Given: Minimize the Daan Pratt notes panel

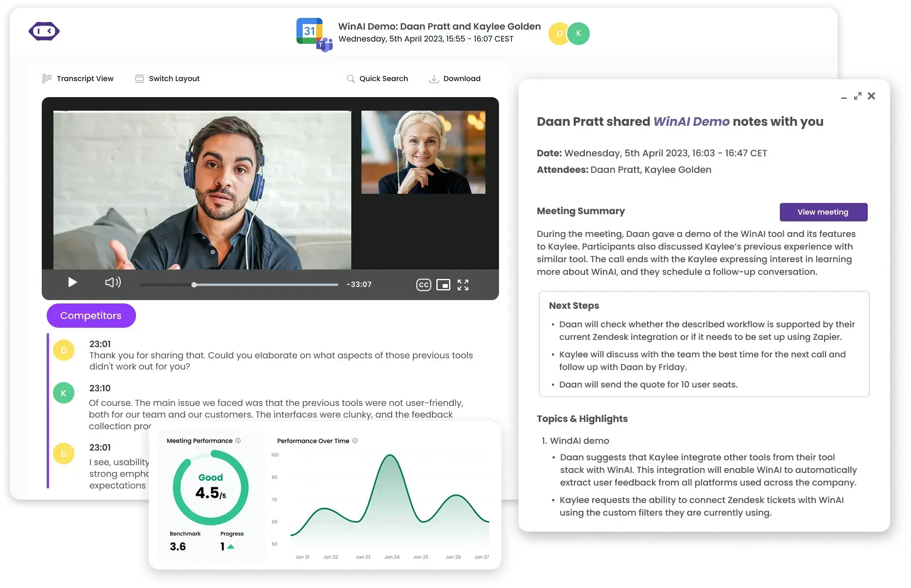Looking at the screenshot, I should [x=843, y=97].
